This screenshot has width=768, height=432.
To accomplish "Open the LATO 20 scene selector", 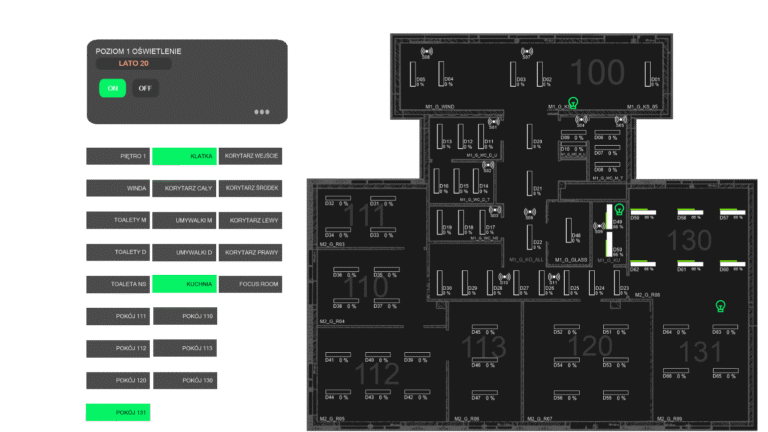I will [x=133, y=64].
